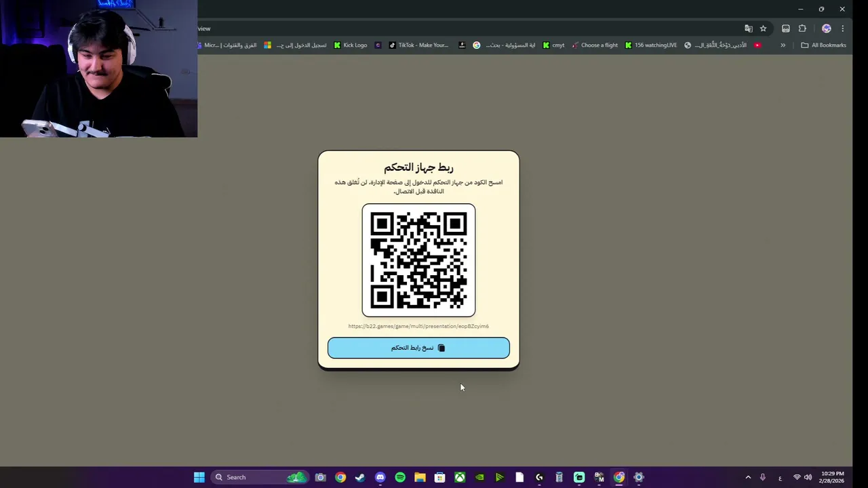The height and width of the screenshot is (488, 868).
Task: Open the white document app in taskbar
Action: 519,477
